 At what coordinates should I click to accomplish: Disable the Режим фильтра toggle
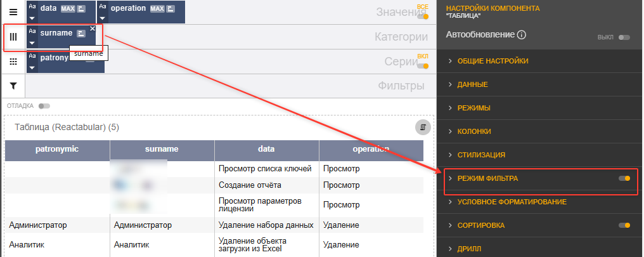pyautogui.click(x=624, y=179)
